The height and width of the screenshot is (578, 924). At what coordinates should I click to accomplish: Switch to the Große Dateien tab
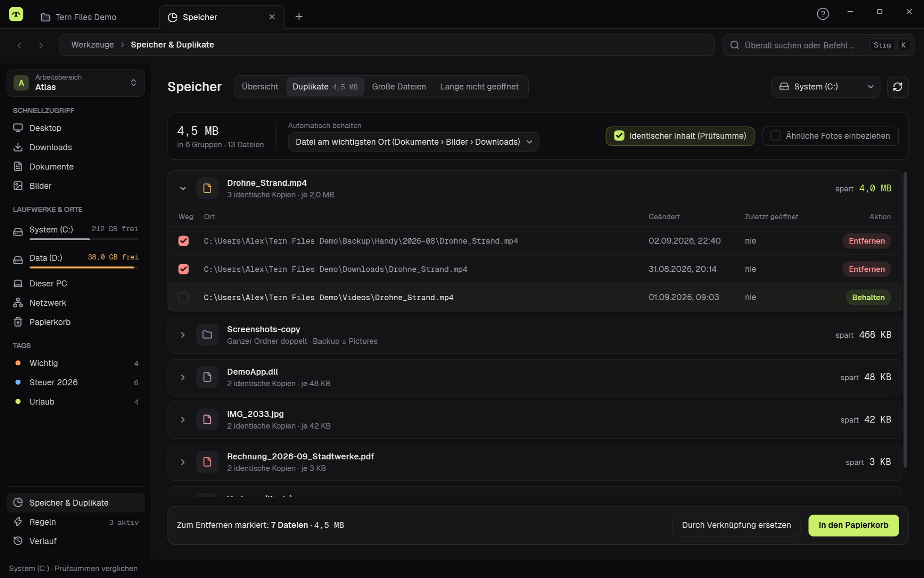pos(399,87)
